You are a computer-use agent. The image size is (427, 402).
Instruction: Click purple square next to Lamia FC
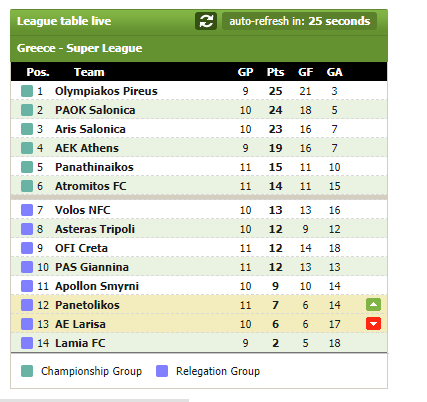click(27, 343)
